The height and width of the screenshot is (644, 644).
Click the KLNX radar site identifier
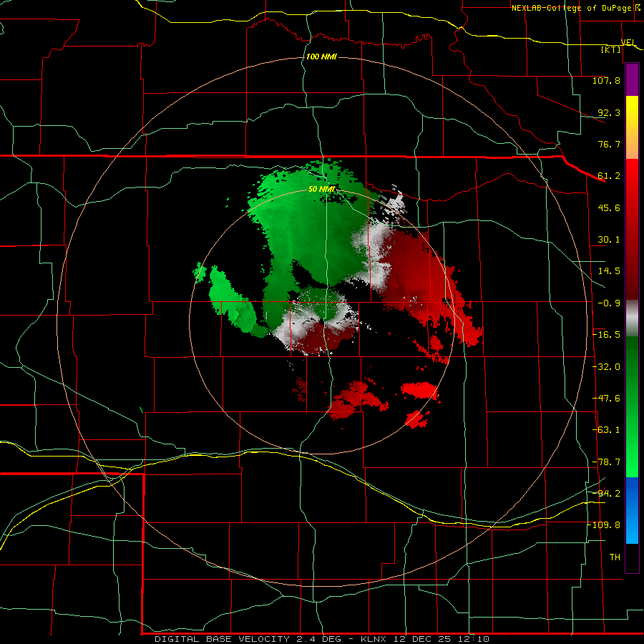pyautogui.click(x=374, y=639)
